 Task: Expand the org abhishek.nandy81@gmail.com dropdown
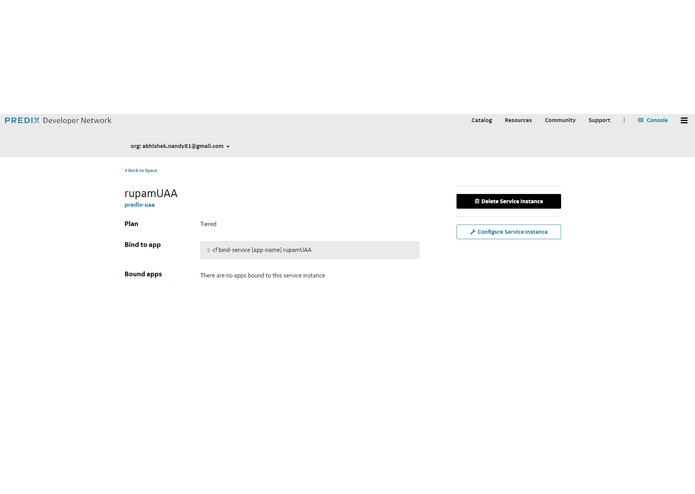tap(180, 146)
